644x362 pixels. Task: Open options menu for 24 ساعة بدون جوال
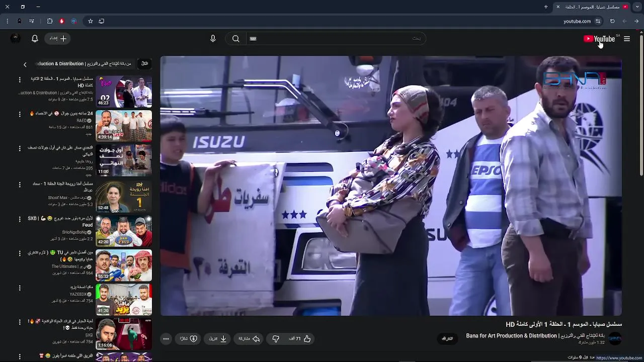click(x=20, y=114)
